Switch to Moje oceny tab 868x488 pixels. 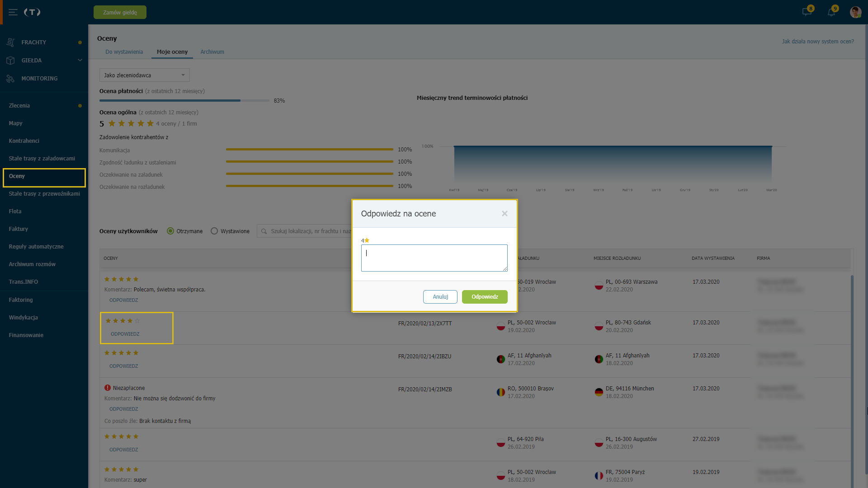[x=172, y=52]
